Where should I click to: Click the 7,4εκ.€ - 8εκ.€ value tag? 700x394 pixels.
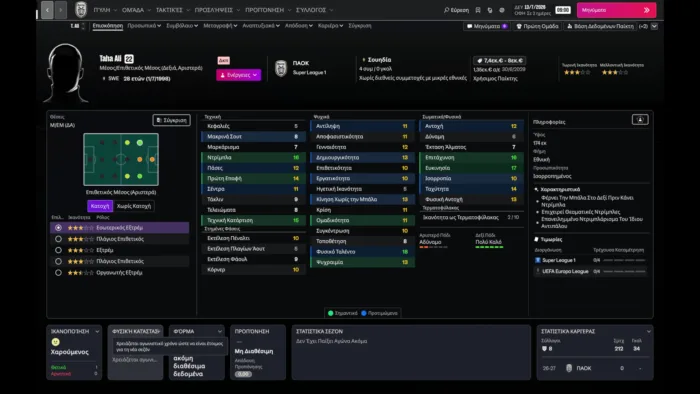500,60
